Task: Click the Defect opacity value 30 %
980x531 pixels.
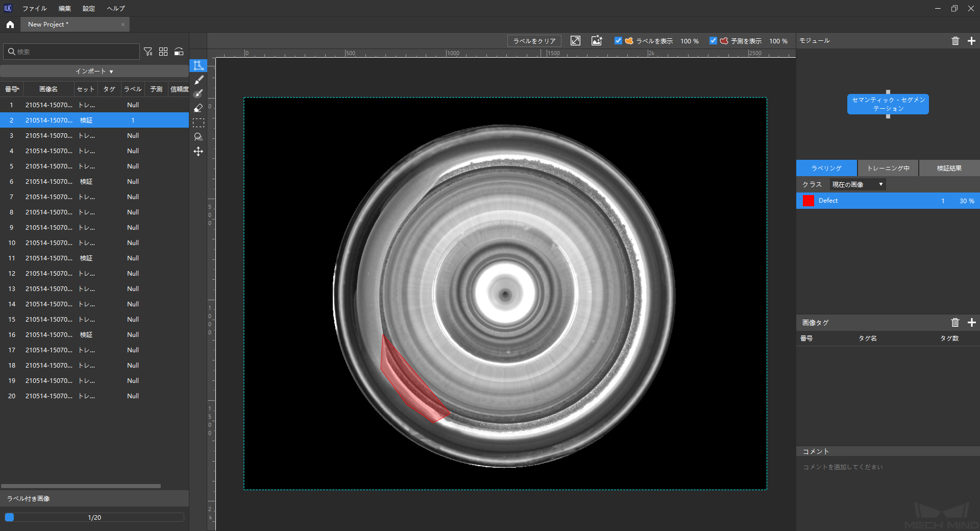Action: [967, 201]
